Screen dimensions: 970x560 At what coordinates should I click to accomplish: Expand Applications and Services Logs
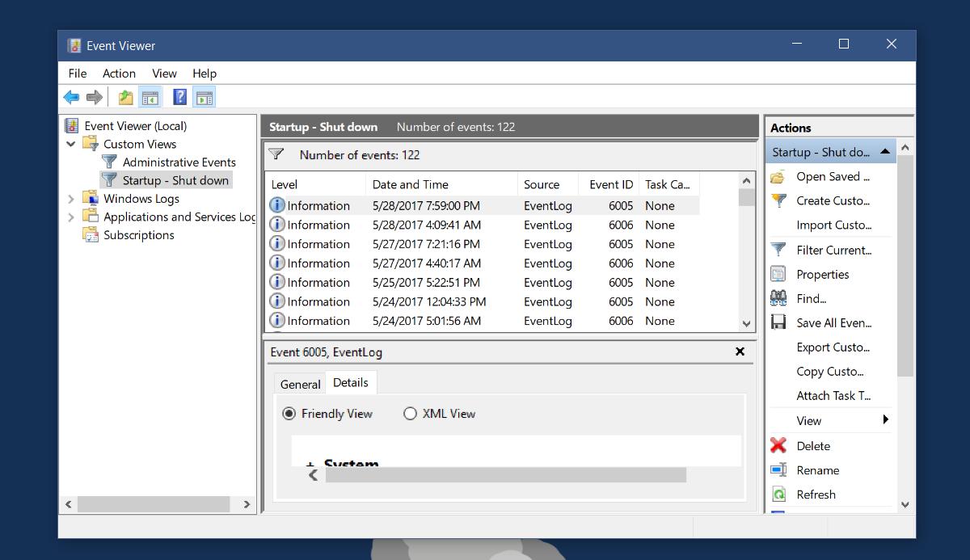point(71,217)
